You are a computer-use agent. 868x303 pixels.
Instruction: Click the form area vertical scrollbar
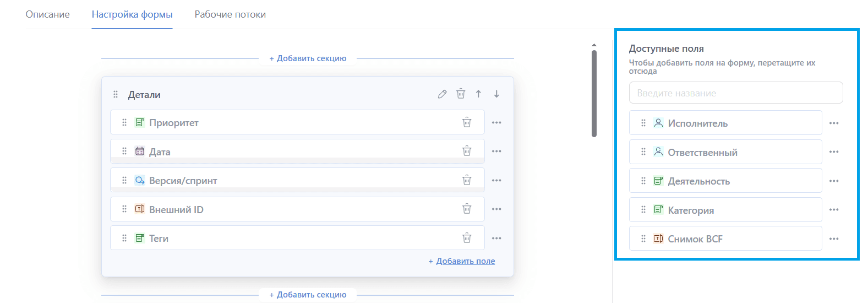tap(594, 94)
